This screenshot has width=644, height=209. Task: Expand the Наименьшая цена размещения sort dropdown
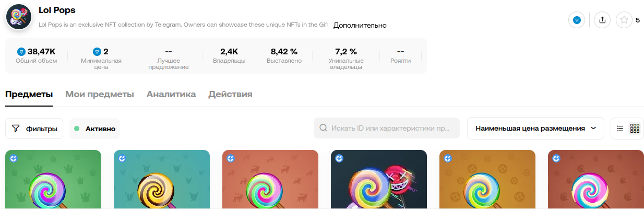pyautogui.click(x=535, y=128)
